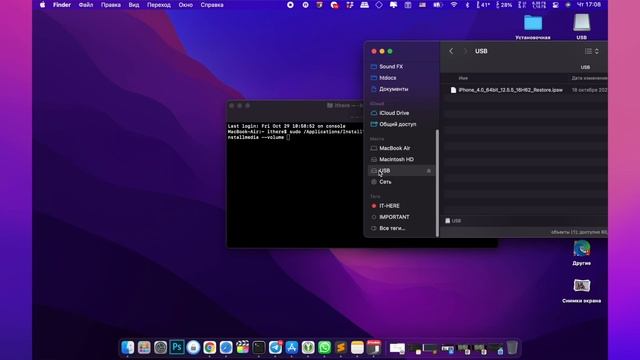
Task: Open WhatsApp from the Dock
Action: click(324, 347)
